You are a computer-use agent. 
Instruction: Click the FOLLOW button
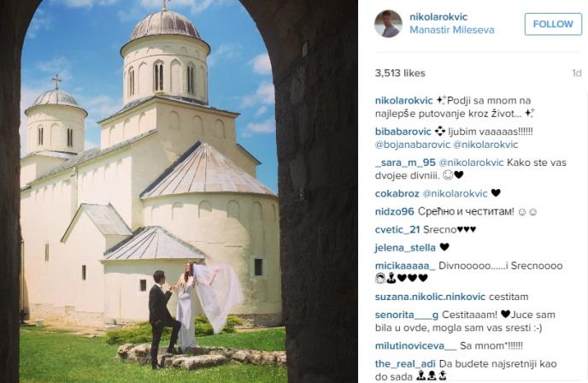click(553, 24)
